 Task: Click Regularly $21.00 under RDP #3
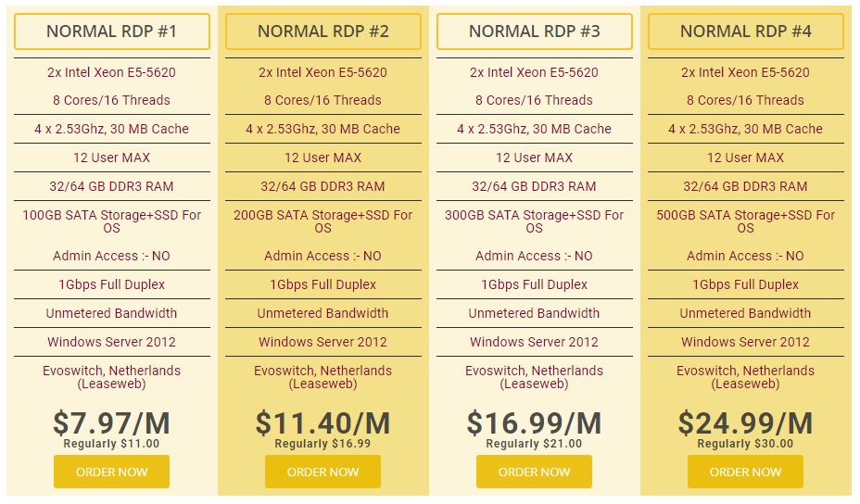click(534, 444)
